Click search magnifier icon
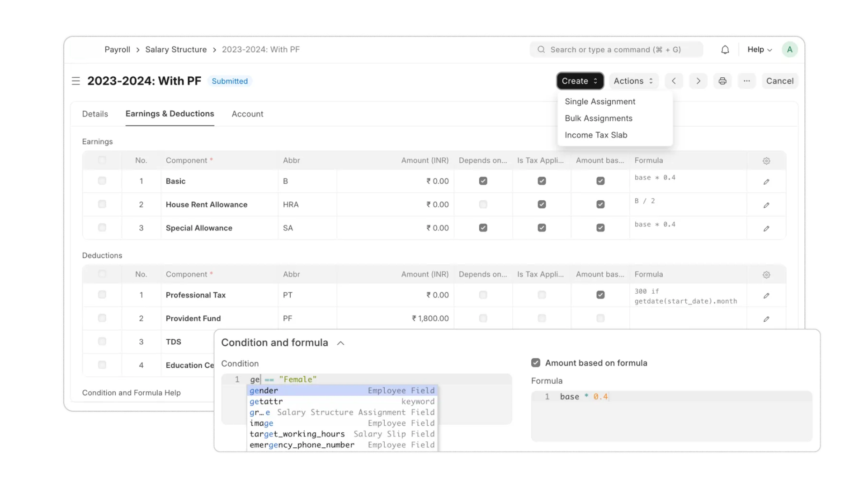The image size is (868, 488). coord(541,50)
